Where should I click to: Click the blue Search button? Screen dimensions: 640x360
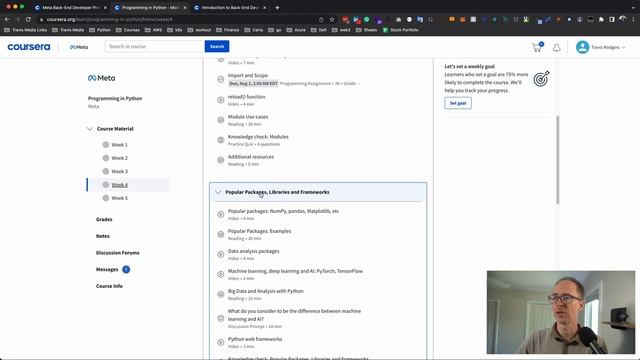pyautogui.click(x=217, y=47)
